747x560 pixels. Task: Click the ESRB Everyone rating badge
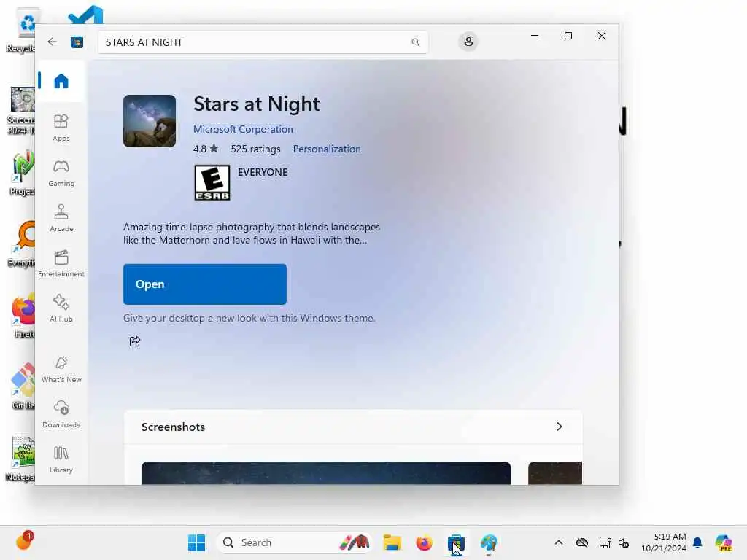point(212,182)
